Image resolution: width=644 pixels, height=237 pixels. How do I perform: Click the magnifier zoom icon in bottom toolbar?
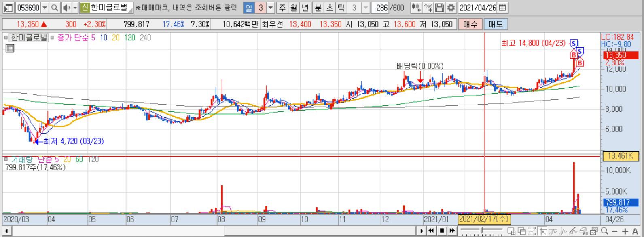(604, 231)
